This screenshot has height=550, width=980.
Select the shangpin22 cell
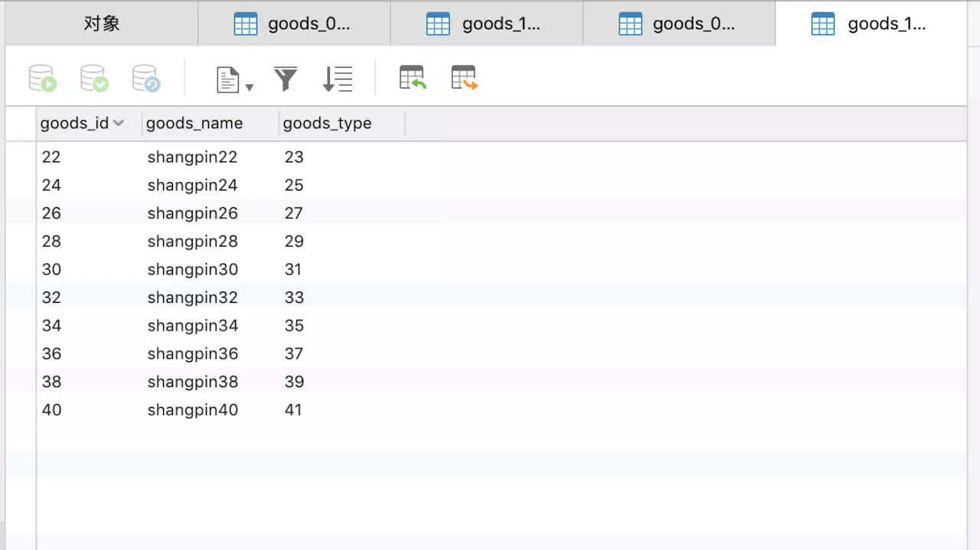pyautogui.click(x=192, y=158)
